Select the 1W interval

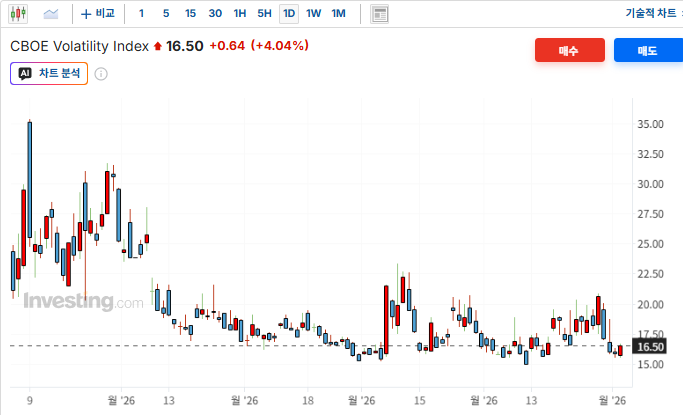click(314, 13)
